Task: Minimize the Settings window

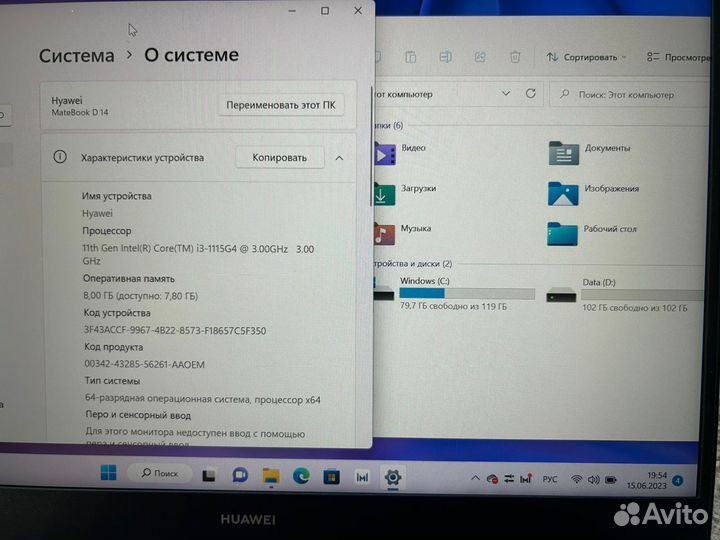Action: tap(292, 11)
